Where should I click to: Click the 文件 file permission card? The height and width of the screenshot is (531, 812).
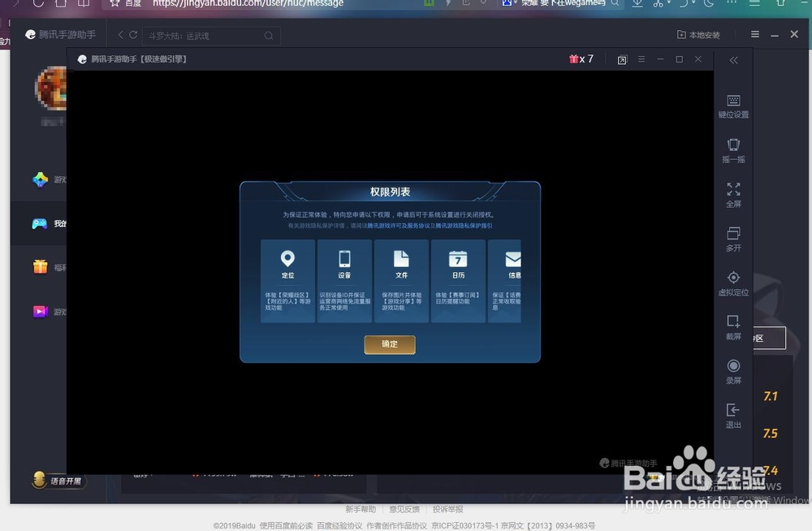tap(401, 281)
